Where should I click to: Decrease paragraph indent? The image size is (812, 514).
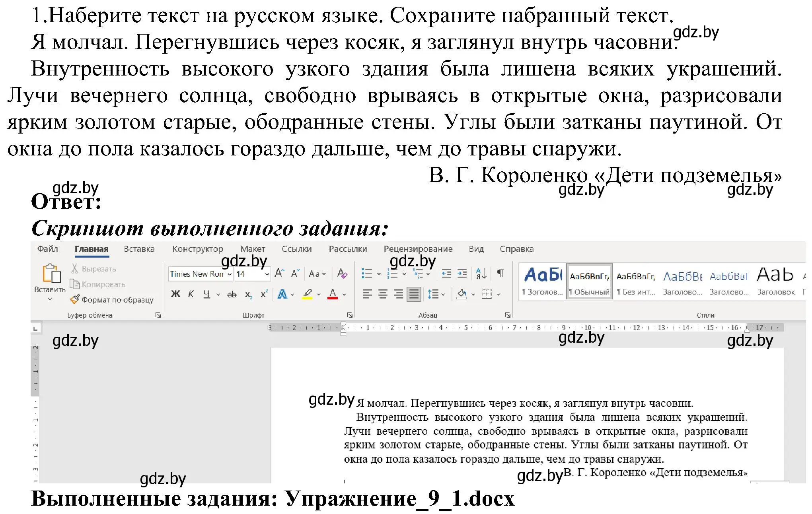pyautogui.click(x=446, y=273)
